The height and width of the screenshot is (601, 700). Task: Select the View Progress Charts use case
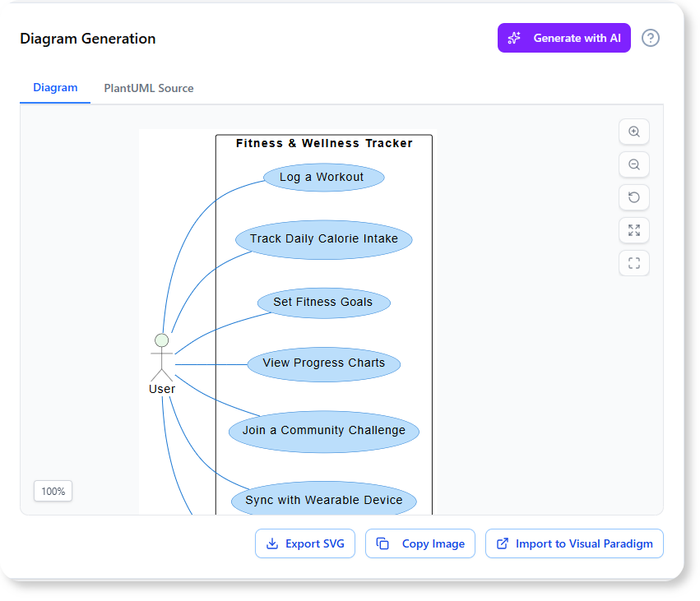pos(324,363)
